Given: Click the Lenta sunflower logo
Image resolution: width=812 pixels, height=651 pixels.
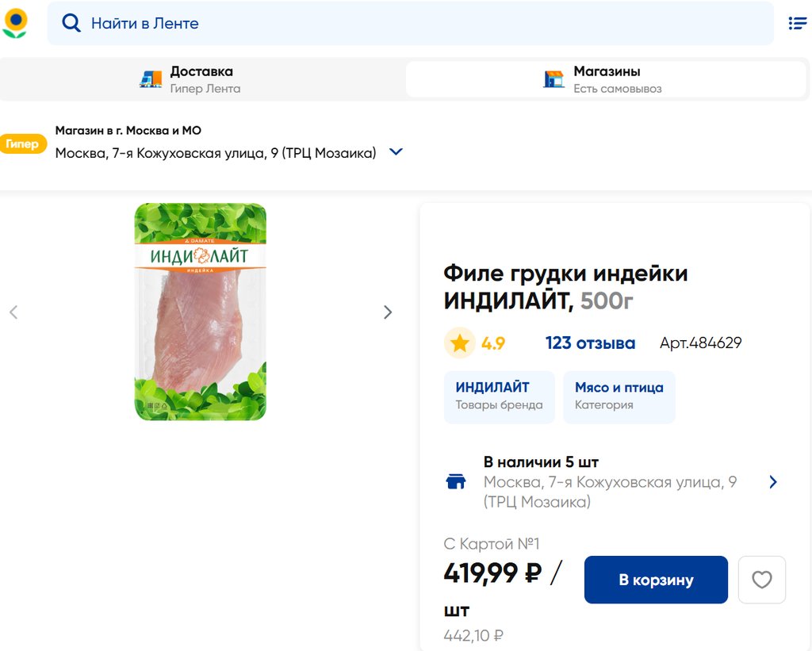Looking at the screenshot, I should [15, 23].
